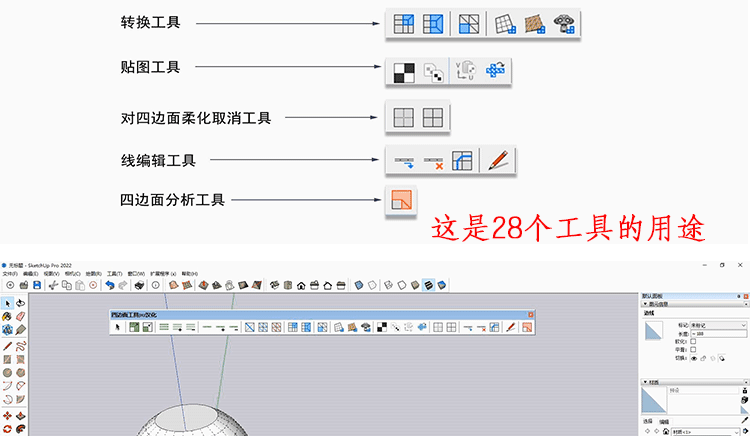
Task: Switch to Front view house icon
Action: pyautogui.click(x=301, y=285)
